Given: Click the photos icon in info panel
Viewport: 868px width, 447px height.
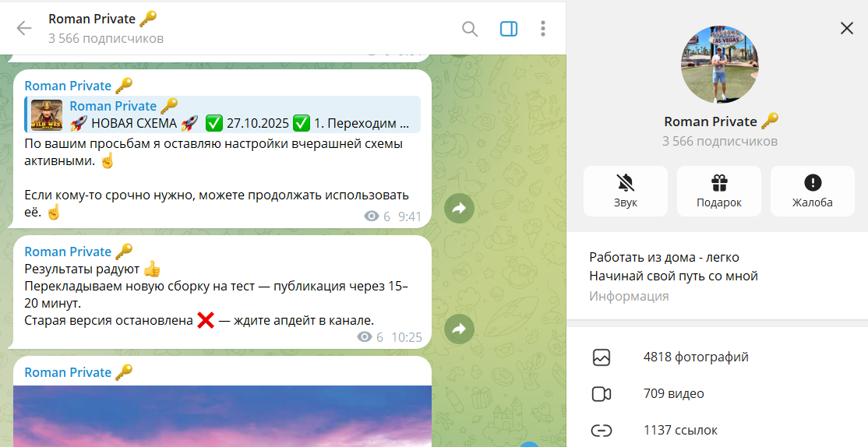Looking at the screenshot, I should [x=601, y=357].
